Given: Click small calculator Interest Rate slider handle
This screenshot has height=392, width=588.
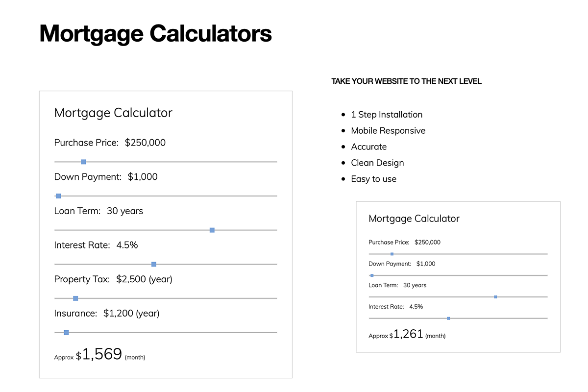Looking at the screenshot, I should coord(449,318).
